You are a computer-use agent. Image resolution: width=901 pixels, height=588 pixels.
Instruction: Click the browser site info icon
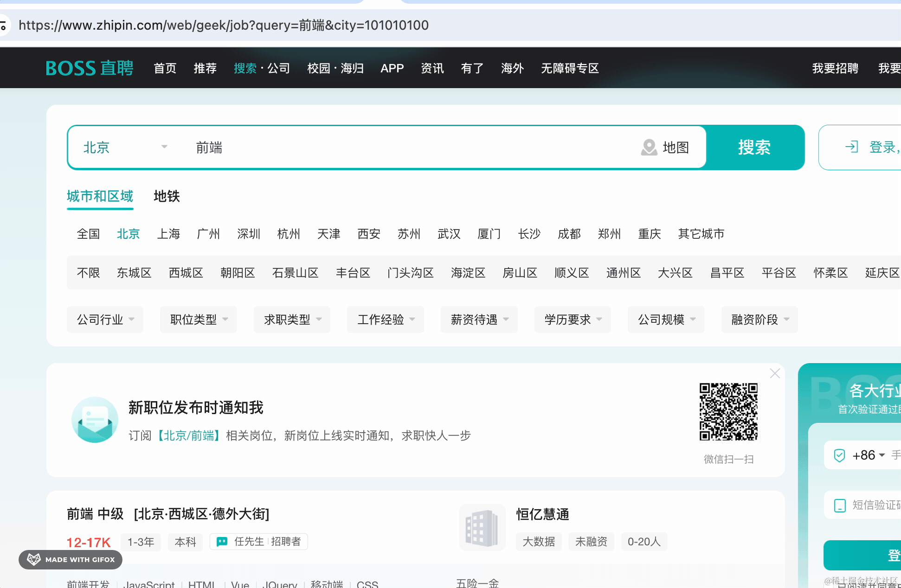4,26
